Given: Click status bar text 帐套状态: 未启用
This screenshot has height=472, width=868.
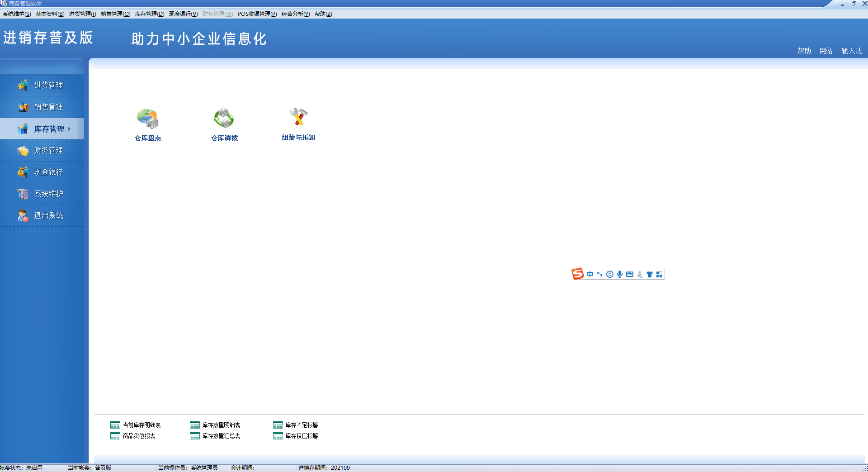Looking at the screenshot, I should tap(21, 468).
